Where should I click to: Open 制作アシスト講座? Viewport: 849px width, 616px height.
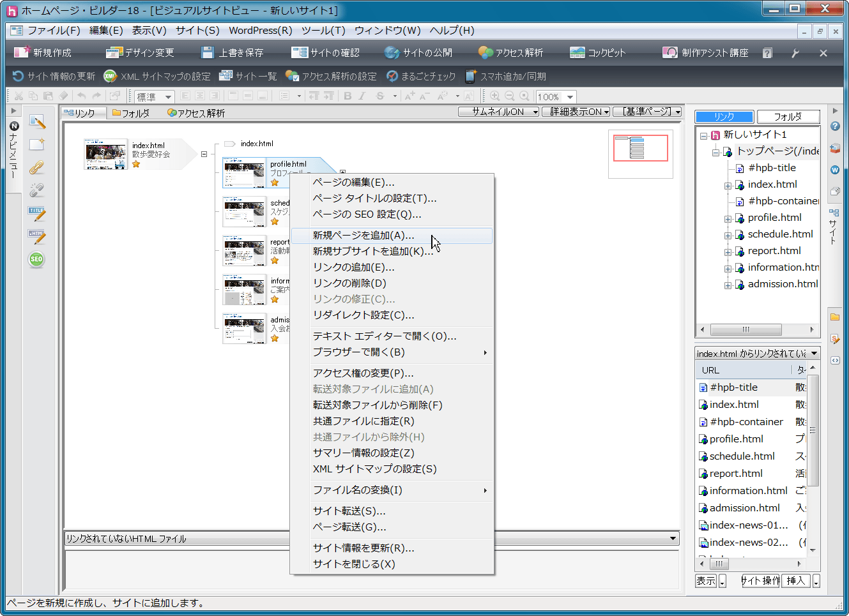(x=705, y=53)
